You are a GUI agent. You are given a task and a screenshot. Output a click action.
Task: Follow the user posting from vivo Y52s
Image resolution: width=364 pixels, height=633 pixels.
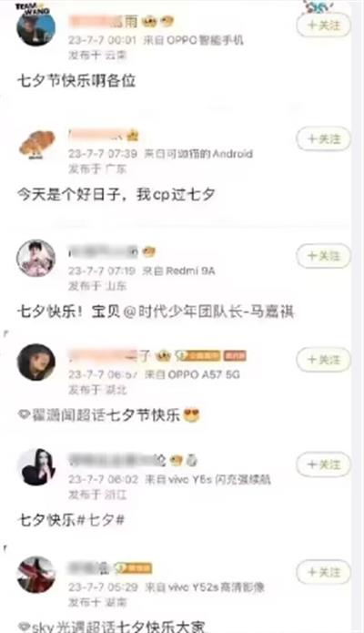(323, 572)
